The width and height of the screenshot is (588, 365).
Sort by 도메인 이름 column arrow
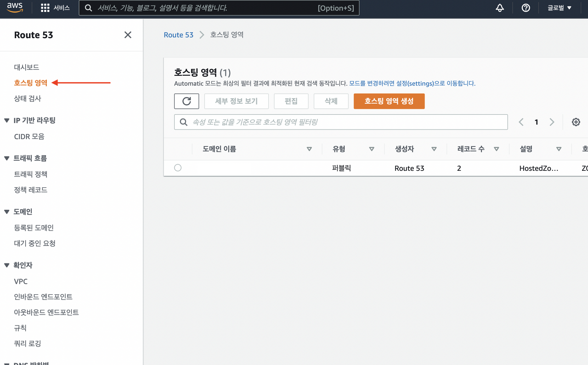(x=309, y=149)
